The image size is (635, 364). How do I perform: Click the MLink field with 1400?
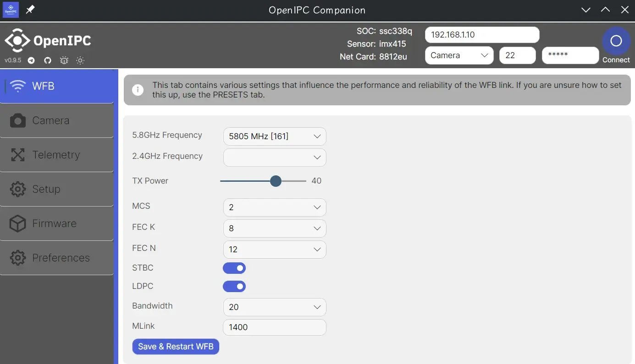[x=275, y=327]
